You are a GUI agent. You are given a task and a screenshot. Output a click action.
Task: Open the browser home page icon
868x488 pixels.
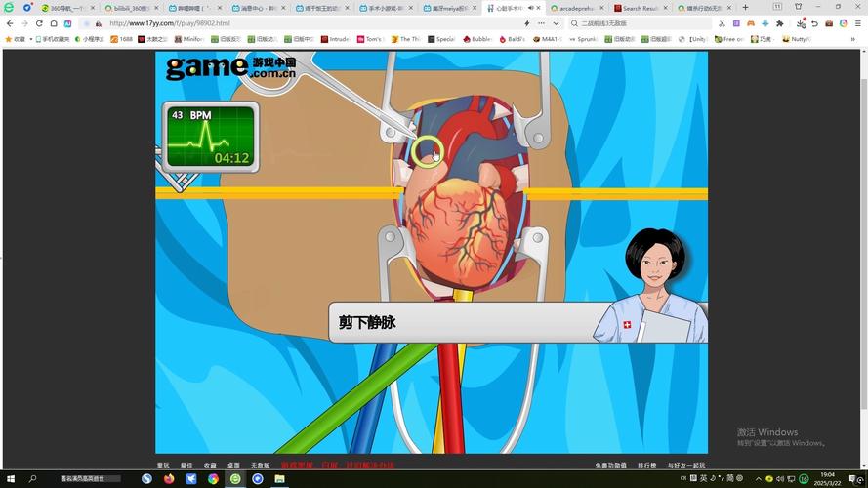point(54,23)
